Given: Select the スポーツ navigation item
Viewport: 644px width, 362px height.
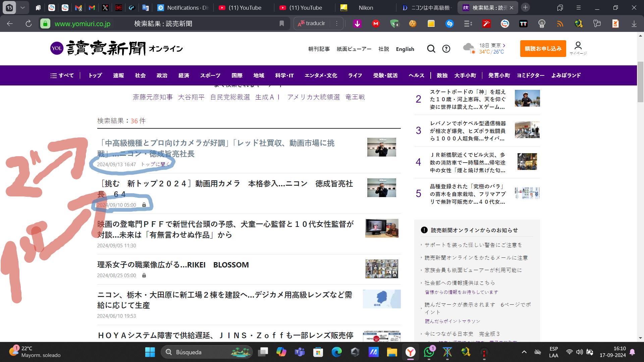Looking at the screenshot, I should click(x=210, y=75).
